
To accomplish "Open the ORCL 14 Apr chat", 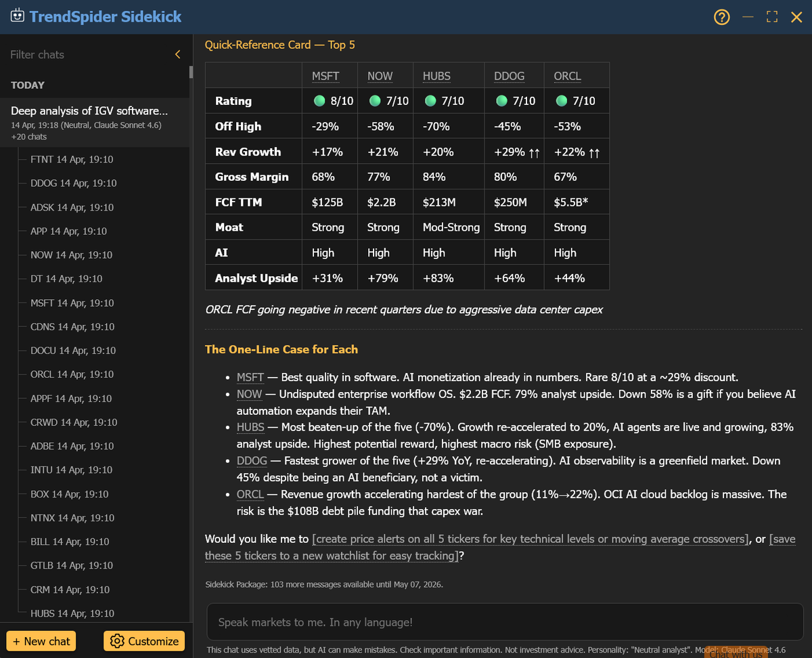I will tap(72, 374).
